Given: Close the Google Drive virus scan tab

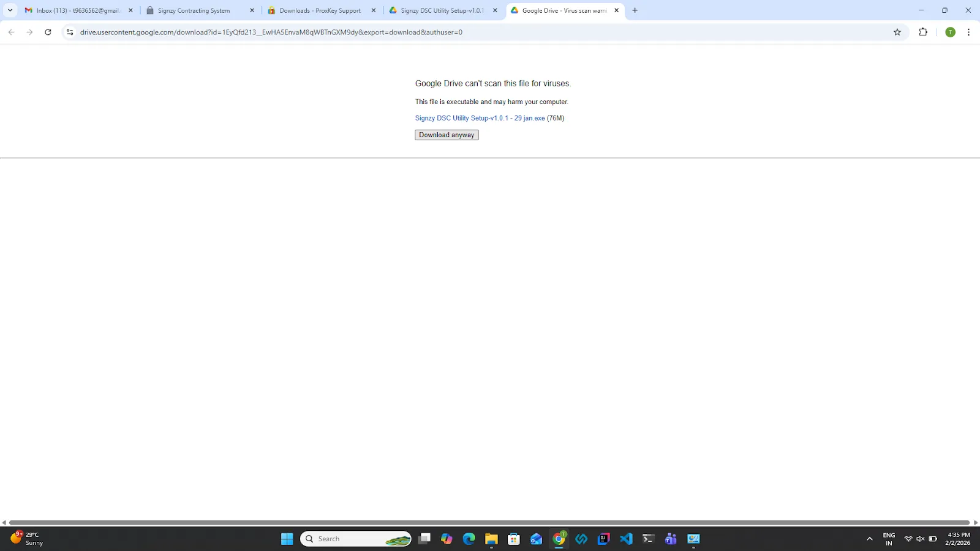Looking at the screenshot, I should click(x=616, y=10).
